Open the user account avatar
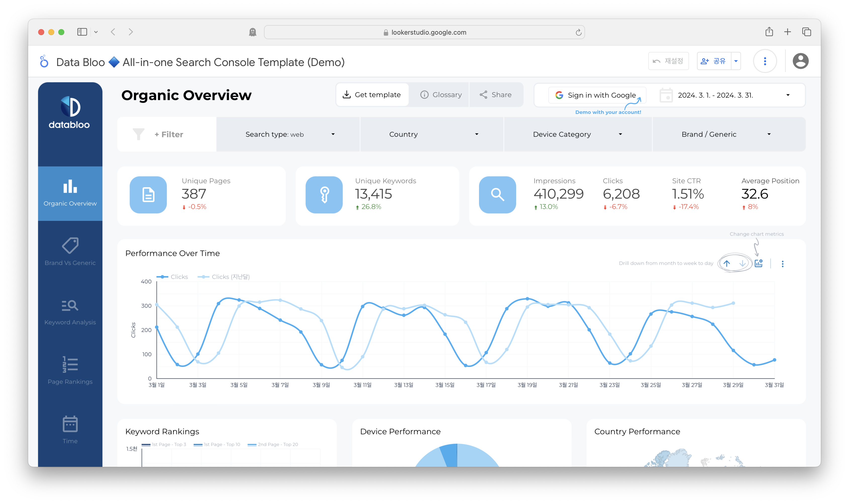The height and width of the screenshot is (504, 849). tap(801, 61)
